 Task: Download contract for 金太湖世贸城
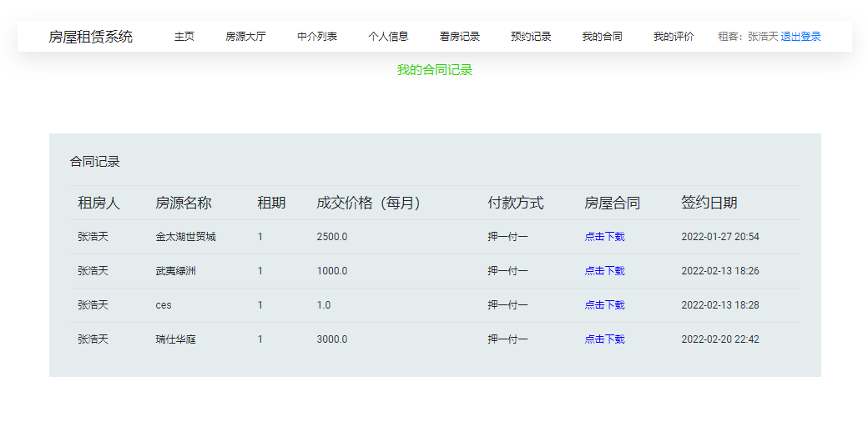click(x=604, y=237)
